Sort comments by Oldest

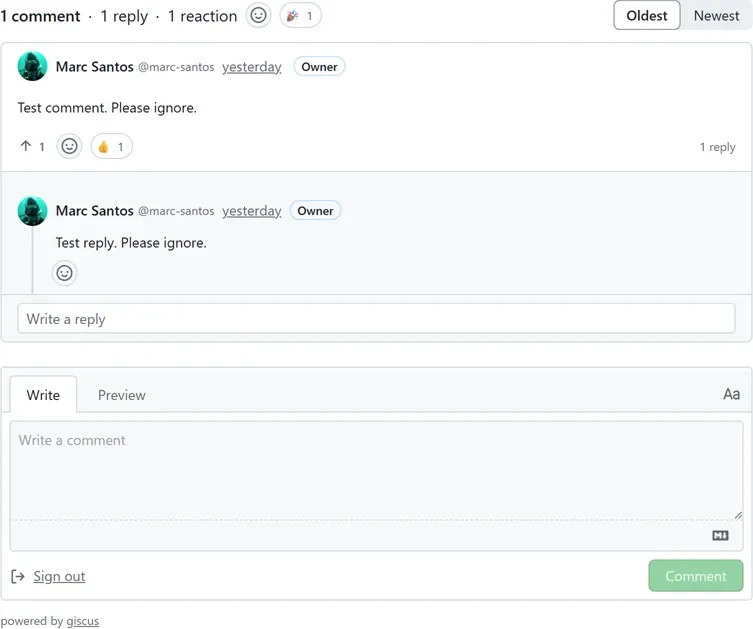point(646,15)
